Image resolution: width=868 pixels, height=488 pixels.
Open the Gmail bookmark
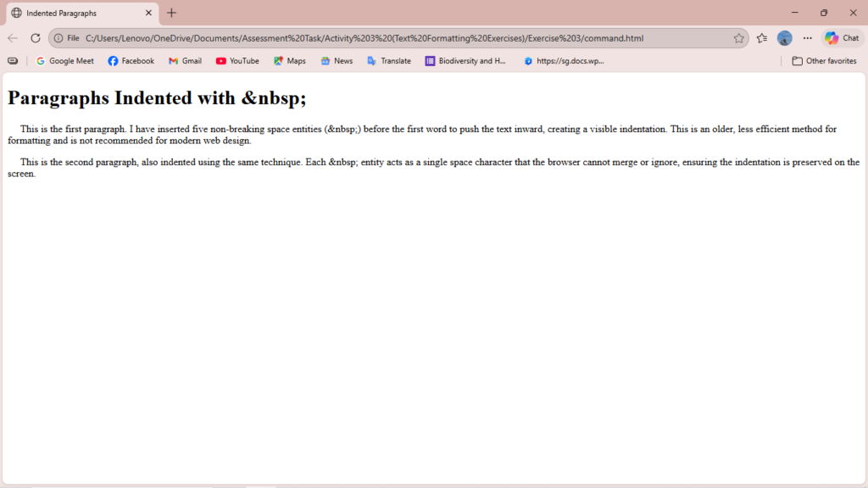pos(185,61)
